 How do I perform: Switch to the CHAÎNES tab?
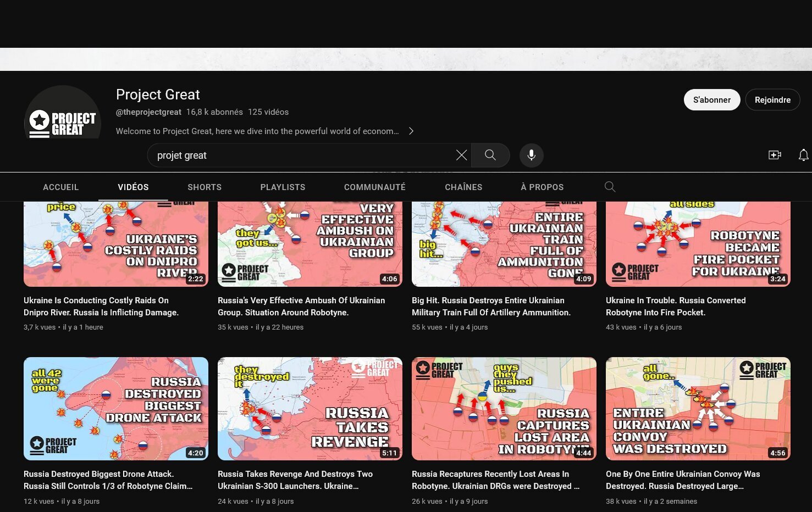[x=463, y=187]
